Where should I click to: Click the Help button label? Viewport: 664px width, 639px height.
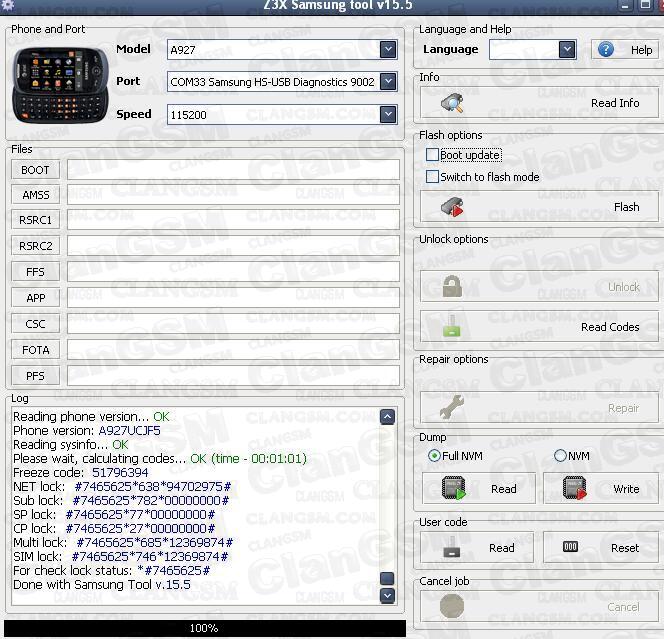(641, 50)
